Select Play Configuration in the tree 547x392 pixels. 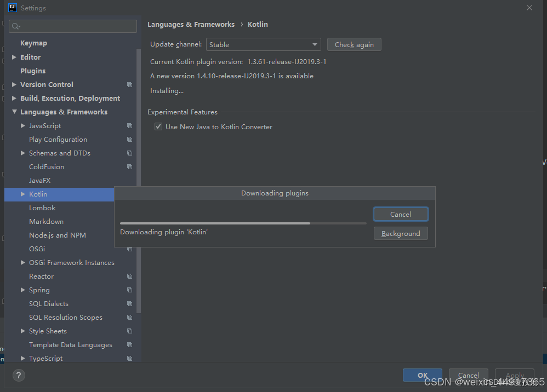[58, 140]
